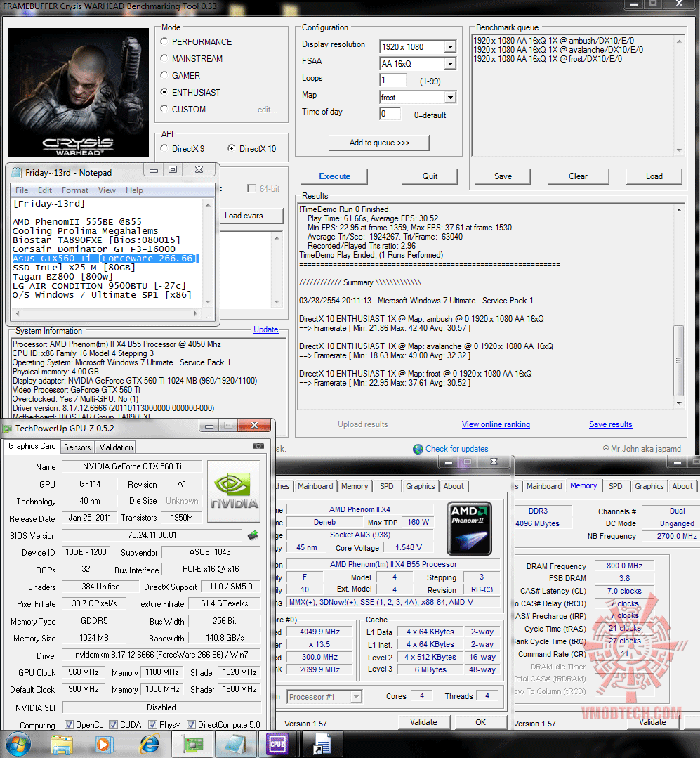This screenshot has height=758, width=700.
Task: Toggle the PhysX checkbox in GPU-Z
Action: point(152,725)
